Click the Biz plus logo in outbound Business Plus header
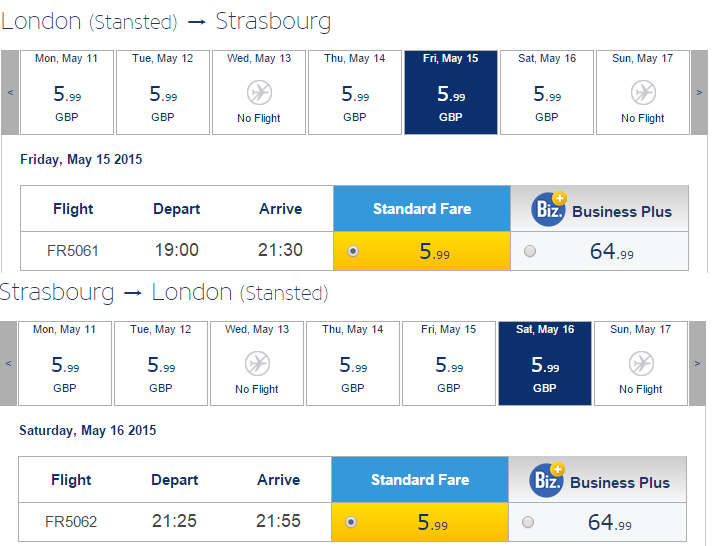 tap(549, 209)
